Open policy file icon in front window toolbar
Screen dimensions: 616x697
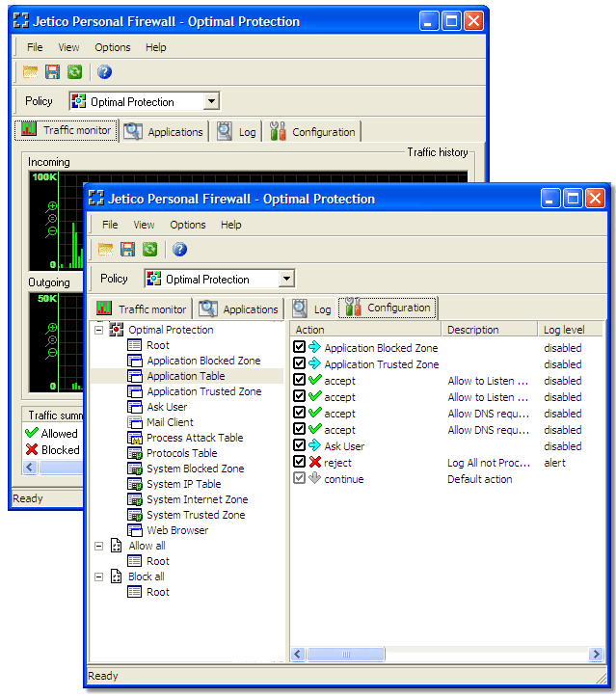pos(105,250)
